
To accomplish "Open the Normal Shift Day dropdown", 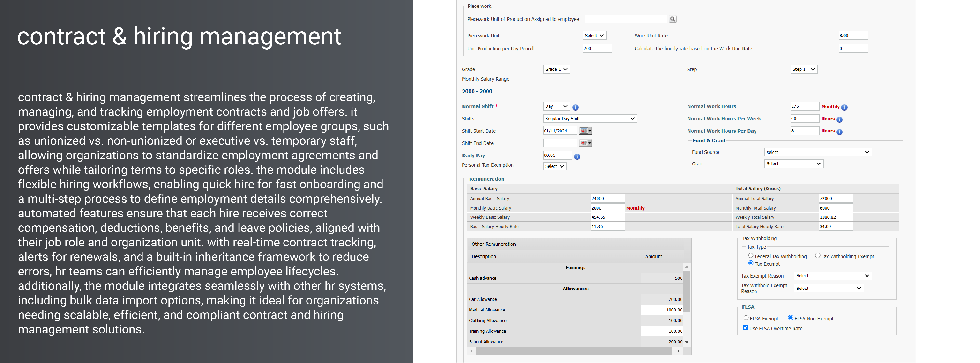I will (x=556, y=106).
